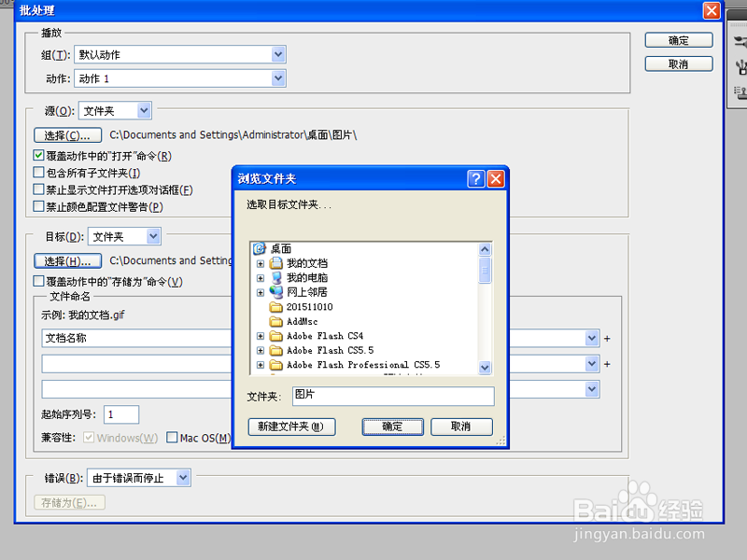
Task: Expand the Adobe Flash CS5.5 tree node
Action: [x=261, y=351]
